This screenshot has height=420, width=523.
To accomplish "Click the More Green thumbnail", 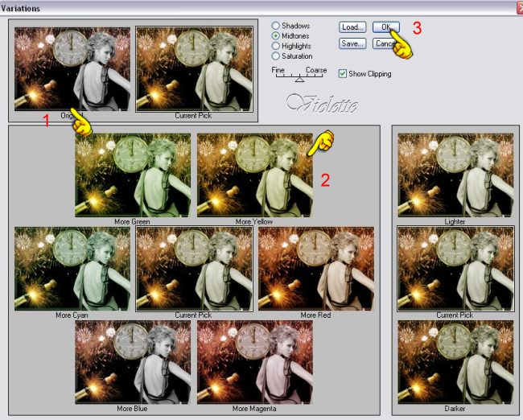I will pyautogui.click(x=133, y=175).
